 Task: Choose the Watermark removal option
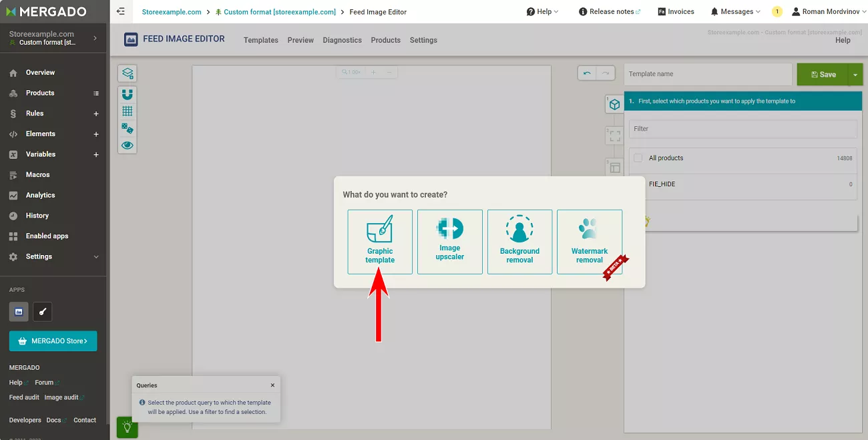click(590, 242)
